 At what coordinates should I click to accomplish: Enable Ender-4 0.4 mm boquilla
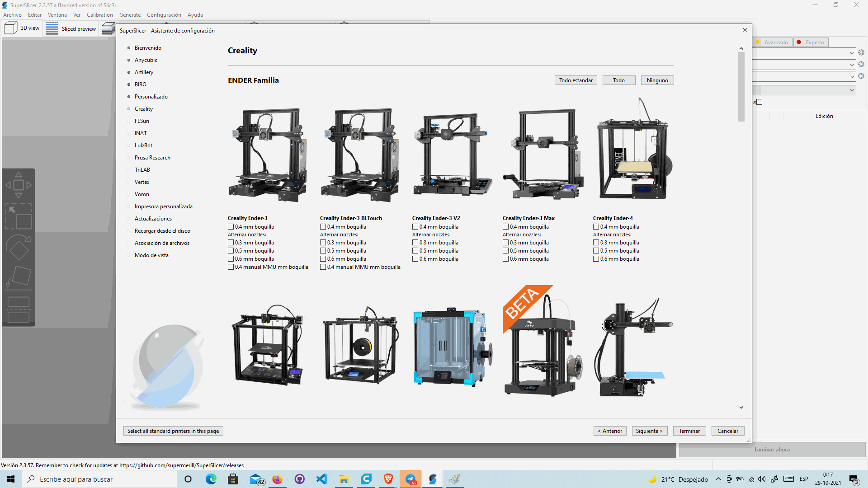click(596, 227)
